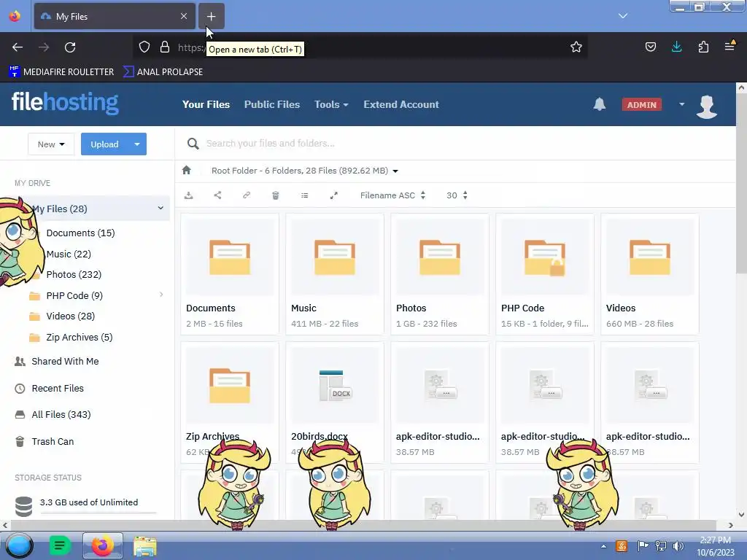Screen dimensions: 747x560
Task: Open the Trash Can
Action: click(53, 441)
